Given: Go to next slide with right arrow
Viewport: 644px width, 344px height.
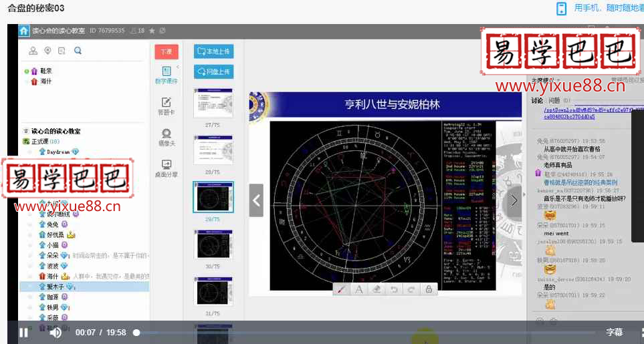Looking at the screenshot, I should [x=514, y=200].
